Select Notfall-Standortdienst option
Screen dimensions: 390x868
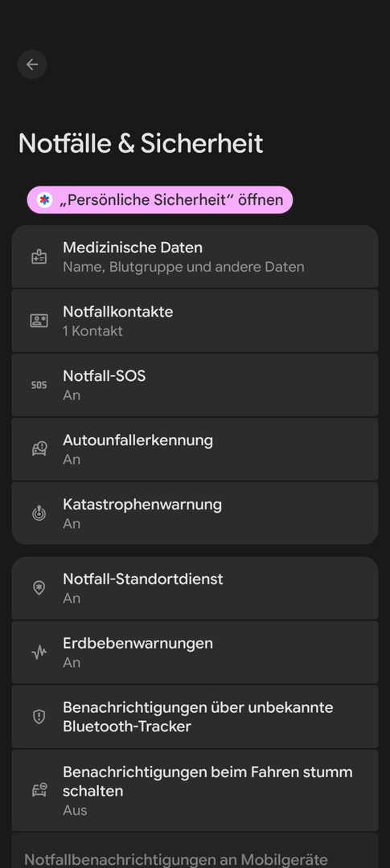click(x=195, y=588)
